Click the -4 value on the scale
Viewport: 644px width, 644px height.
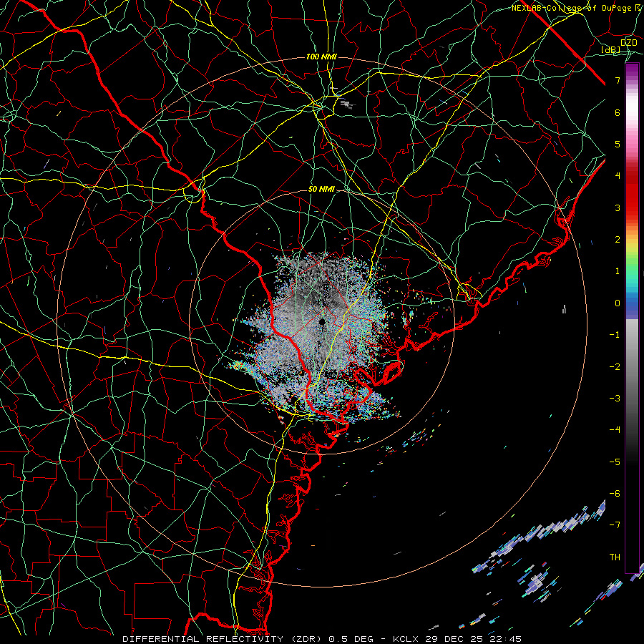pyautogui.click(x=615, y=430)
